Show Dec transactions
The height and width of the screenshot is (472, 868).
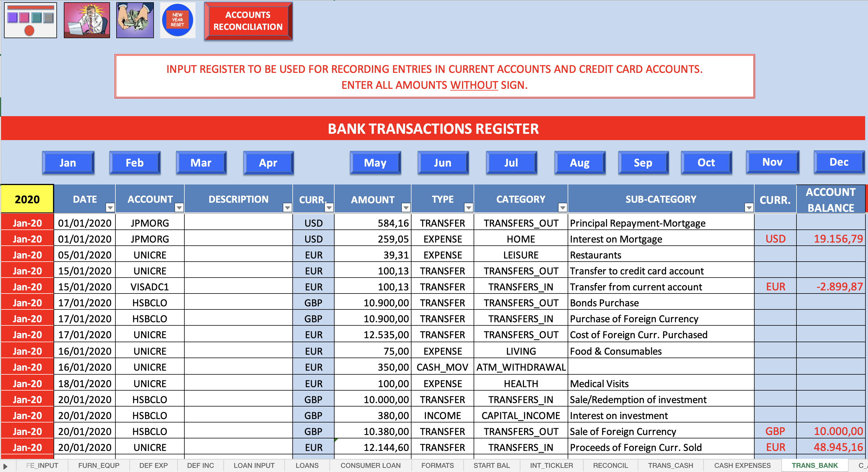pyautogui.click(x=840, y=162)
